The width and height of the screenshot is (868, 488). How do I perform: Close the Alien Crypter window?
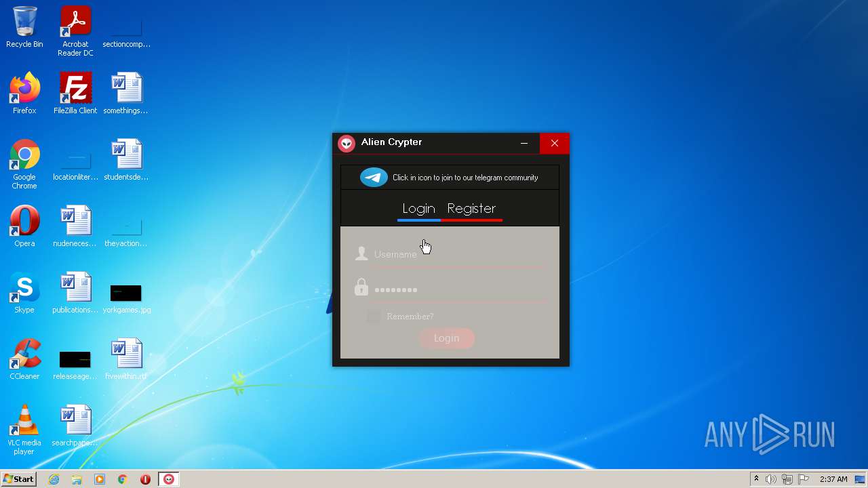click(x=554, y=143)
